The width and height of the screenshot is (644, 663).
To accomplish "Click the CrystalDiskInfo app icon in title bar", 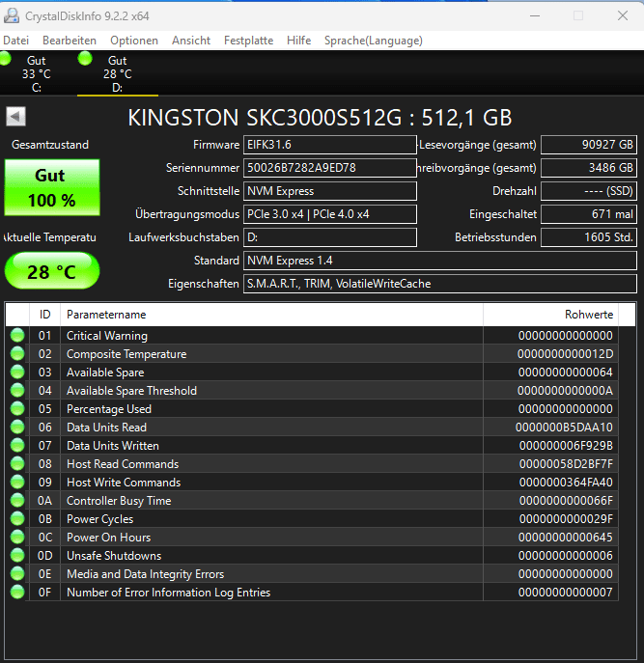I will click(12, 16).
